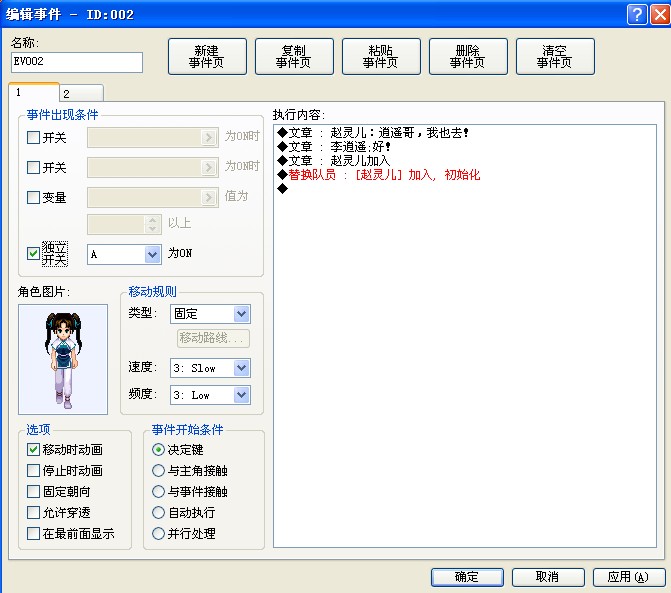Viewport: 671px width, 593px height.
Task: Enable the 停止时动画 option
Action: (33, 470)
